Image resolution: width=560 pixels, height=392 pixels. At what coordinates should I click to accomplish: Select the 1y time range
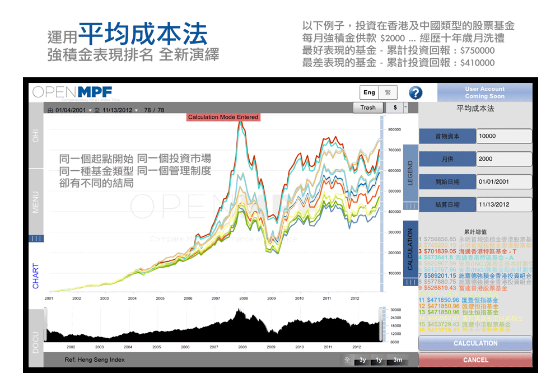[379, 360]
